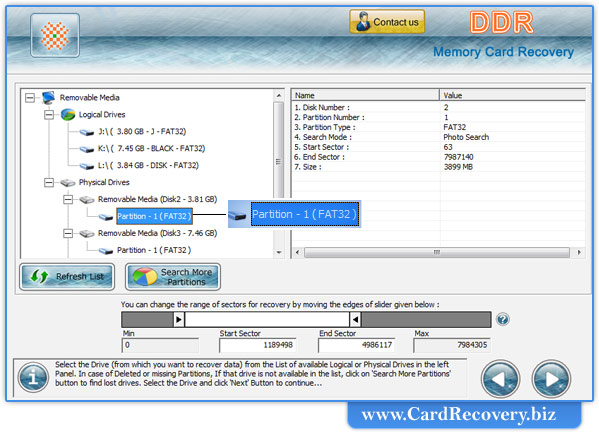Click details panel scroll left arrow
Viewport: 599px width, 432px height.
point(298,252)
